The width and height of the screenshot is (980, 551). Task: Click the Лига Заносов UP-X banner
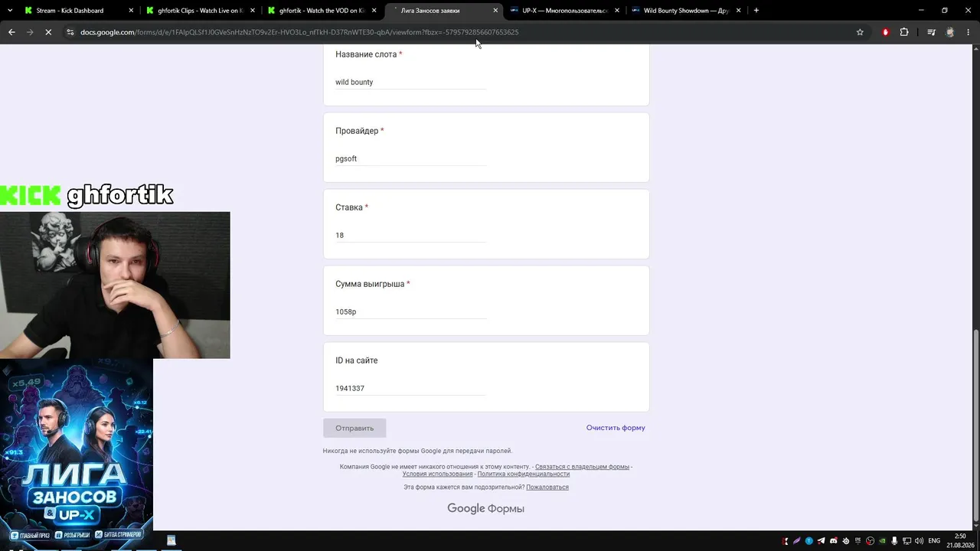[x=77, y=454]
